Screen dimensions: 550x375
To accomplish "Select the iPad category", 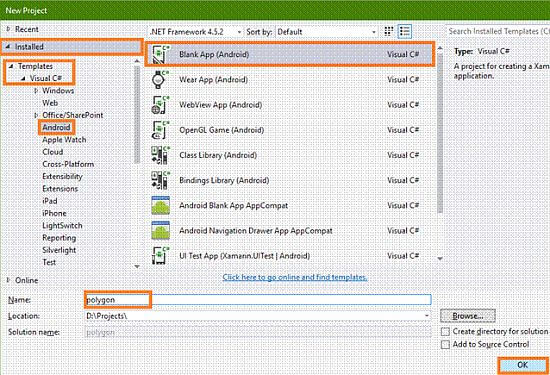I will point(49,201).
